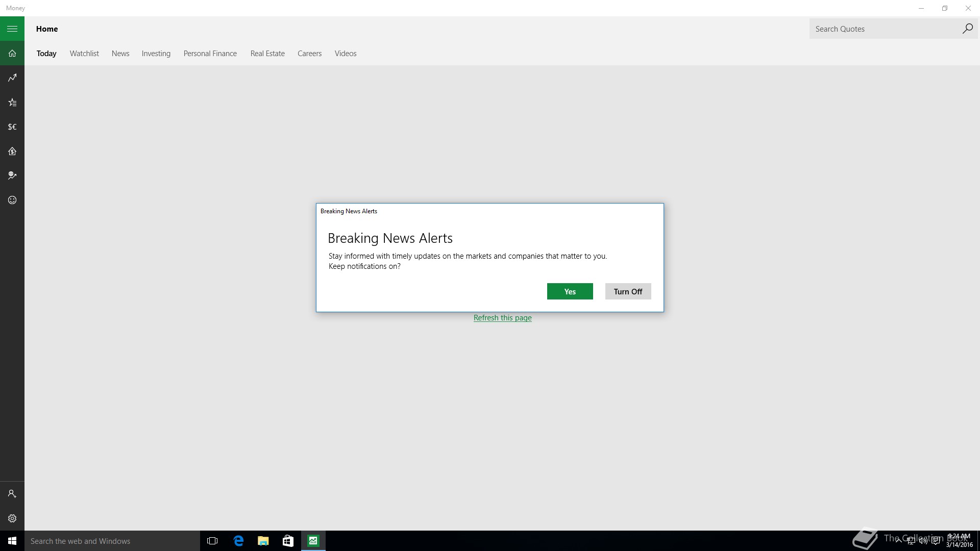Viewport: 980px width, 551px height.
Task: Switch to the Watchlist tab
Action: pos(84,54)
